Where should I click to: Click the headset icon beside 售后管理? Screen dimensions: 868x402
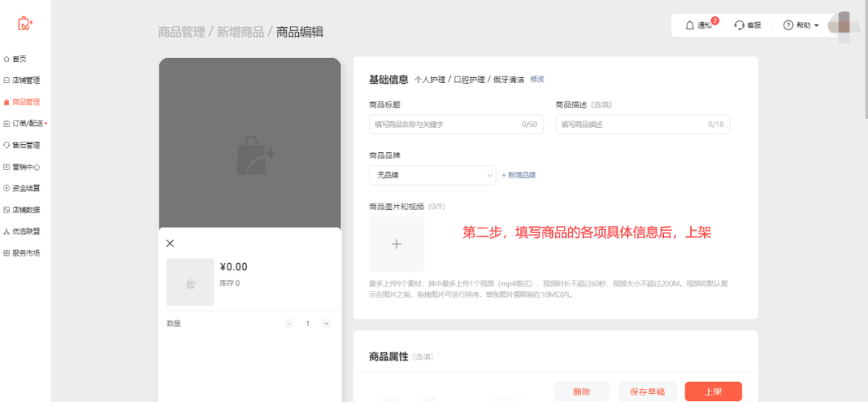coord(6,145)
